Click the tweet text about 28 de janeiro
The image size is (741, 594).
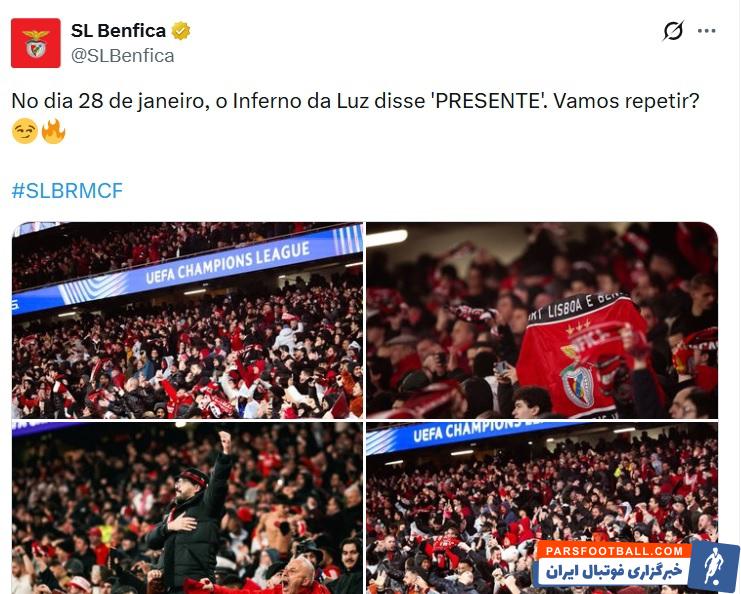tap(355, 101)
